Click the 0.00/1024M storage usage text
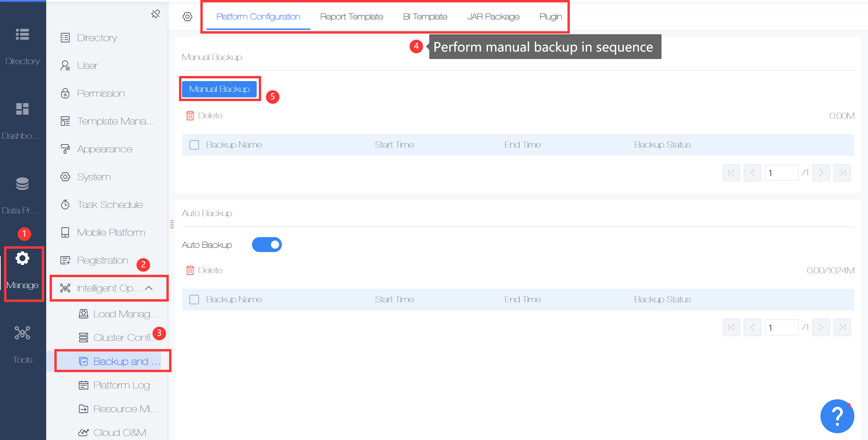 (x=830, y=270)
